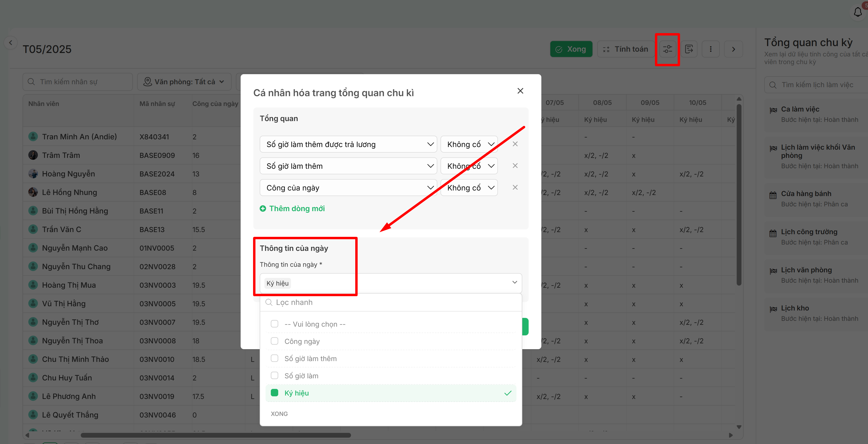Click the export report icon in toolbar
The image size is (868, 444).
[689, 49]
